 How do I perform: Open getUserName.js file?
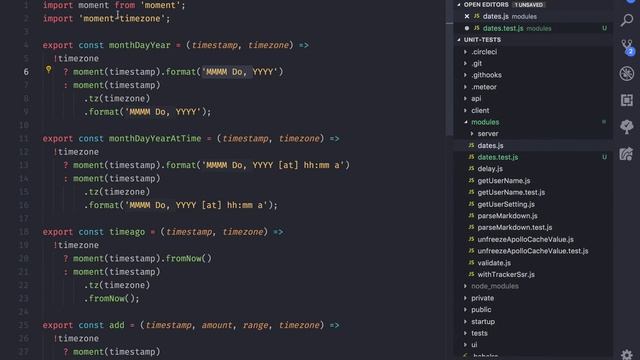pyautogui.click(x=504, y=180)
